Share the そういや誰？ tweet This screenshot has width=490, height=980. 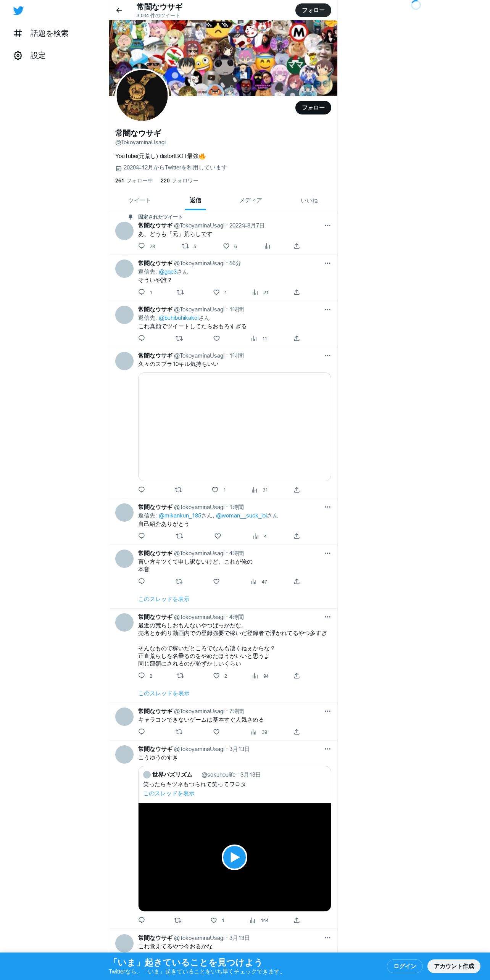pos(297,292)
